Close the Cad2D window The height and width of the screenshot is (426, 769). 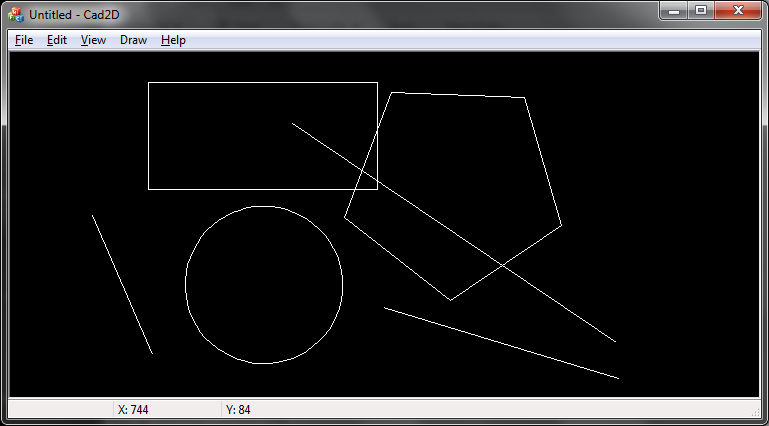[738, 11]
